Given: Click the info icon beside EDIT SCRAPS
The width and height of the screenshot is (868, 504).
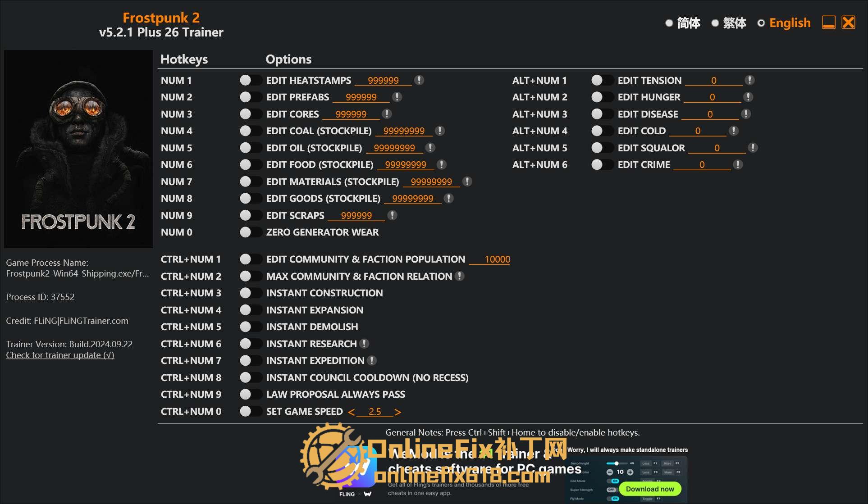Looking at the screenshot, I should (393, 215).
